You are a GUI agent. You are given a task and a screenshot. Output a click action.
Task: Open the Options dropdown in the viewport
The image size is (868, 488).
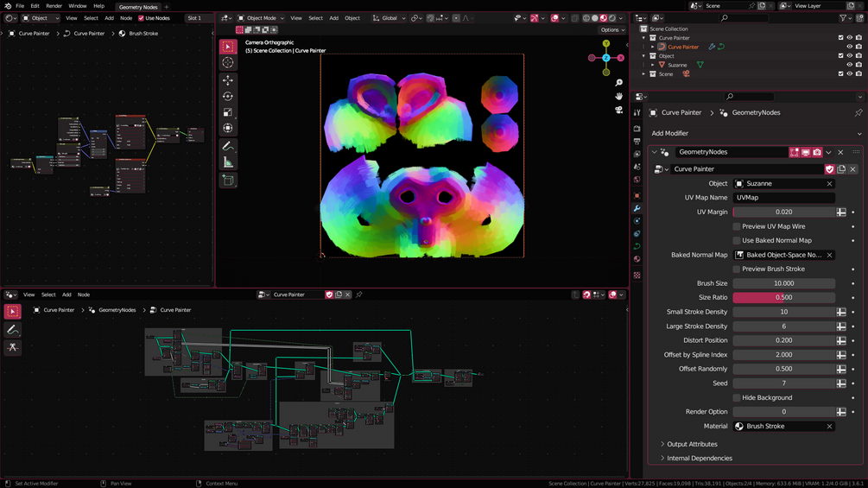612,30
